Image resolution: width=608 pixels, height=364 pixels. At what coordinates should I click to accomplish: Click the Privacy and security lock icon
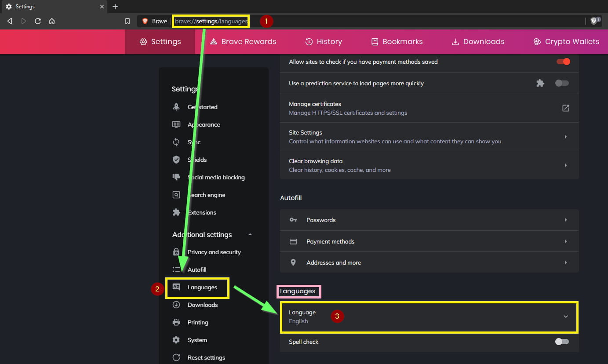click(176, 252)
